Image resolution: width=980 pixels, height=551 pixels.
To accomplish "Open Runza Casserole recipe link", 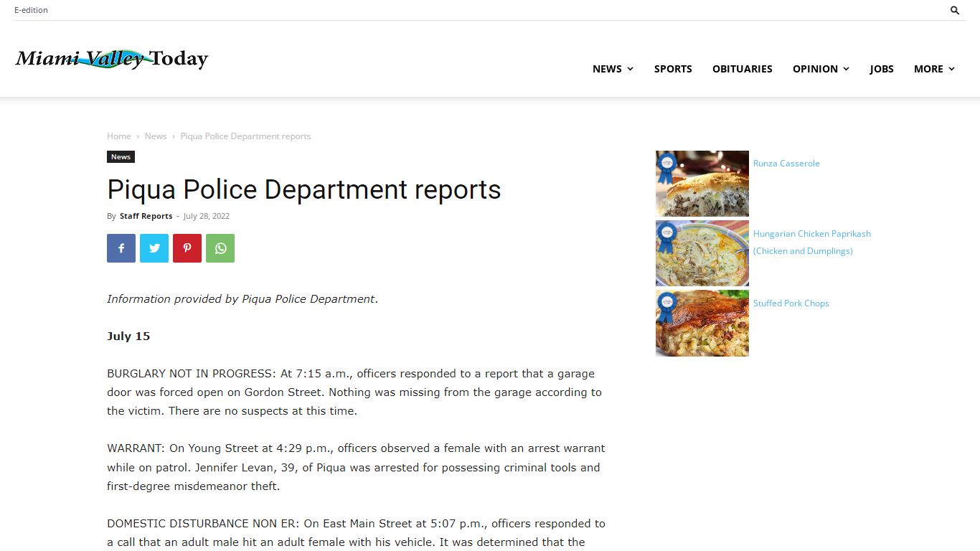I will click(x=786, y=164).
